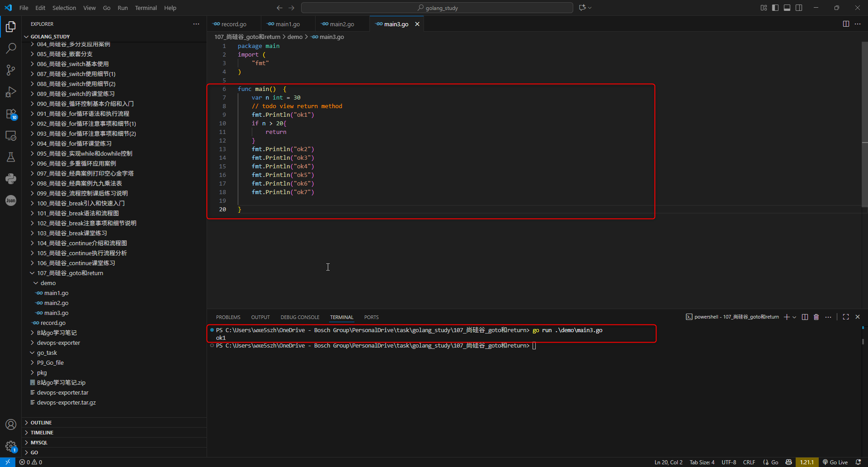Toggle the bottom panel visibility

click(x=787, y=8)
